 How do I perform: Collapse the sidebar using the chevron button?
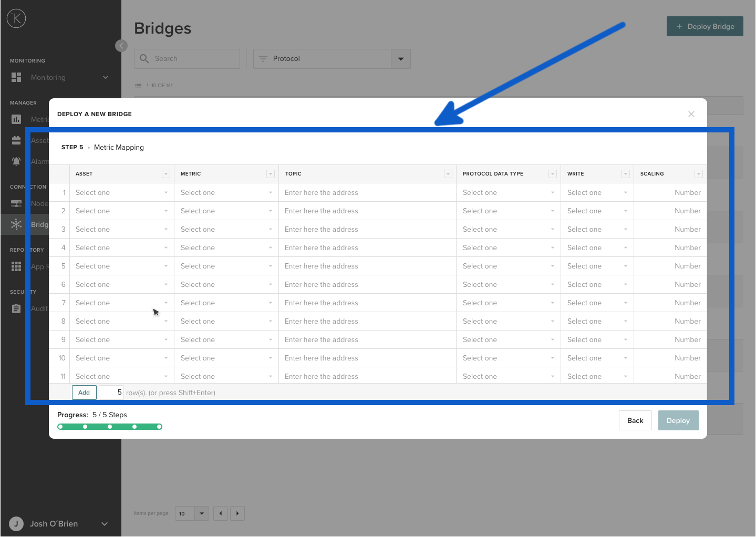(121, 46)
